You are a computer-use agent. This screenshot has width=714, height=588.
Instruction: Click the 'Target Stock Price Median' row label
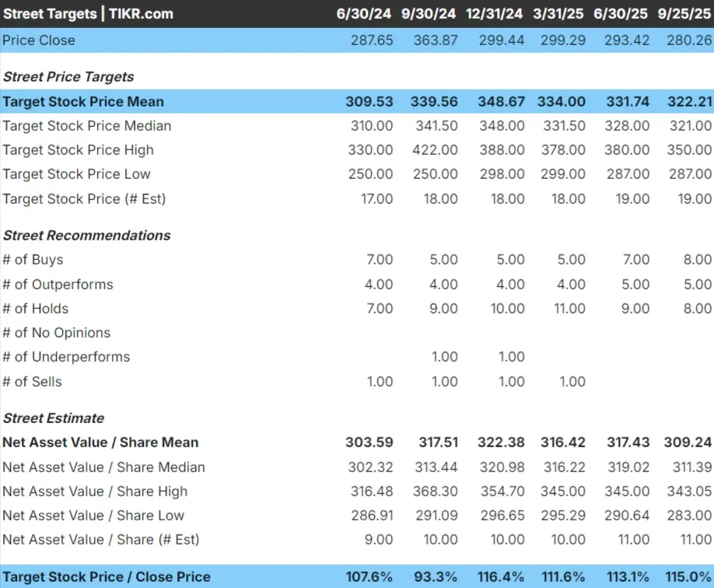point(87,126)
